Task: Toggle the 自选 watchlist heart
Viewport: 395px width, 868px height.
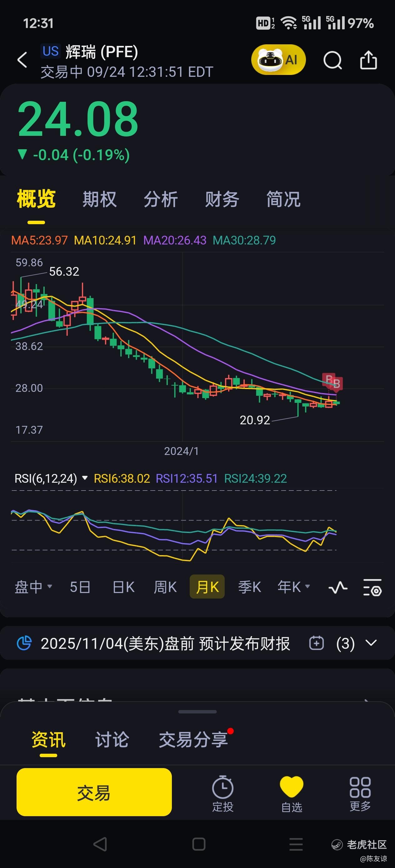Action: click(x=292, y=794)
